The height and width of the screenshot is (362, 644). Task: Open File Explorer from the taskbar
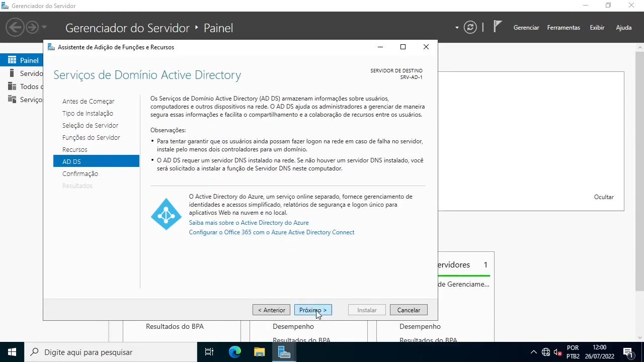coord(259,352)
